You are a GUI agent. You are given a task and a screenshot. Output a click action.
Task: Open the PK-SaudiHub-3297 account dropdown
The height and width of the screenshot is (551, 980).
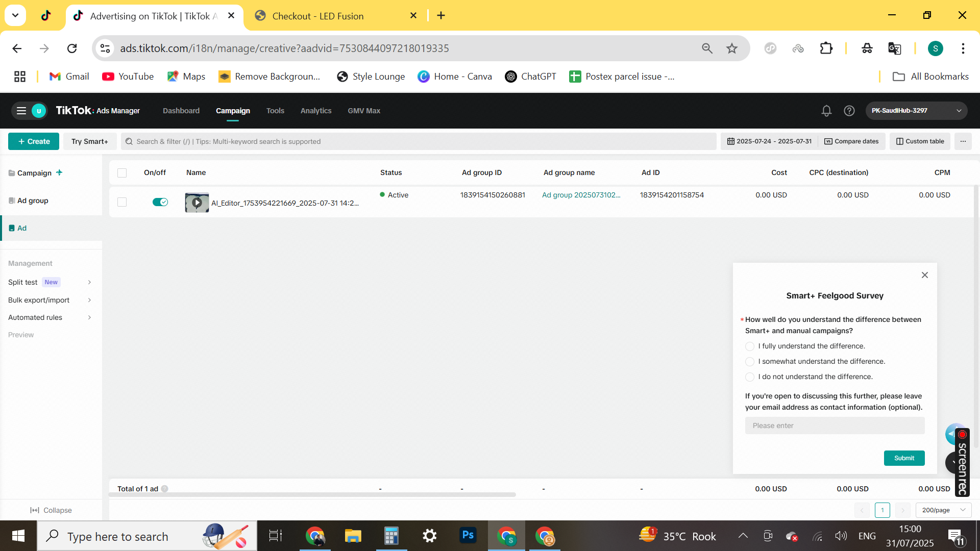click(916, 111)
